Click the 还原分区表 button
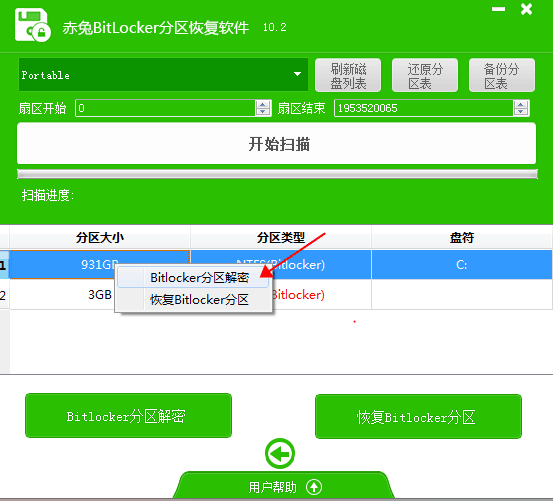 (425, 75)
